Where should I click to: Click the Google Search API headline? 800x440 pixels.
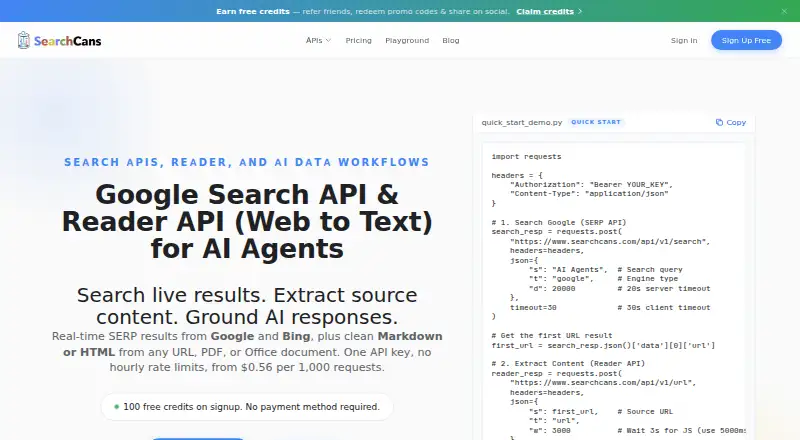247,222
